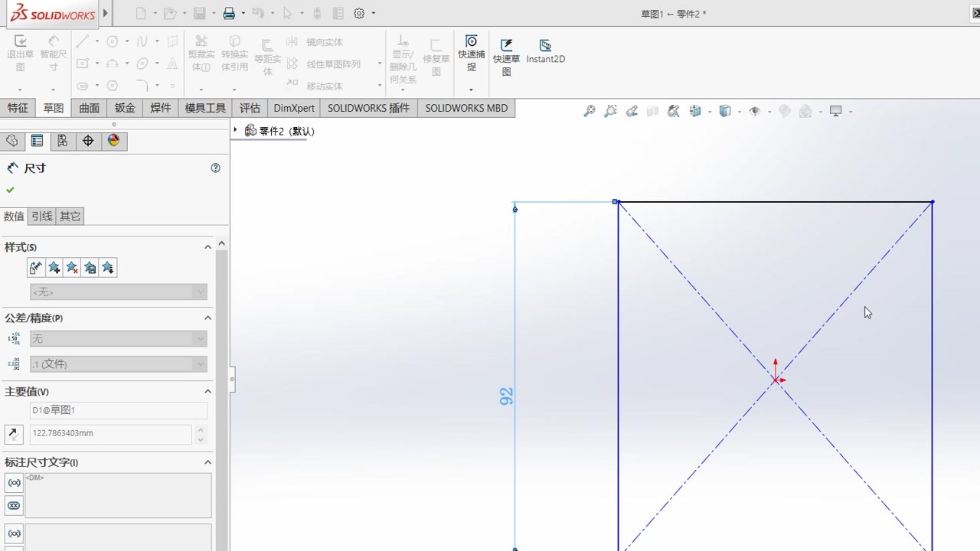The width and height of the screenshot is (980, 551).
Task: Click the 快速捕捉 Quick Snaps icon
Action: [x=472, y=54]
